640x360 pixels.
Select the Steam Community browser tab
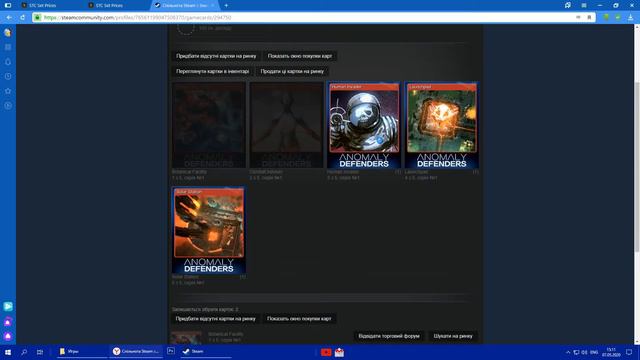coord(185,5)
